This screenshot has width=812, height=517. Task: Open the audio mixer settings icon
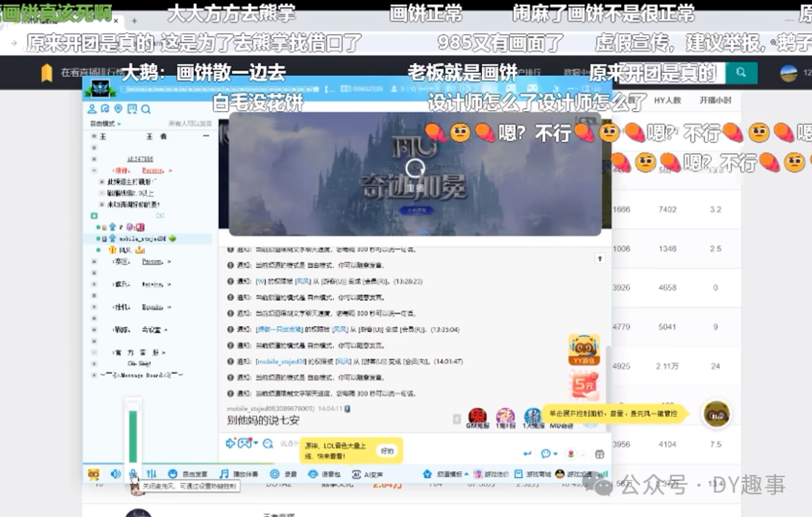151,474
